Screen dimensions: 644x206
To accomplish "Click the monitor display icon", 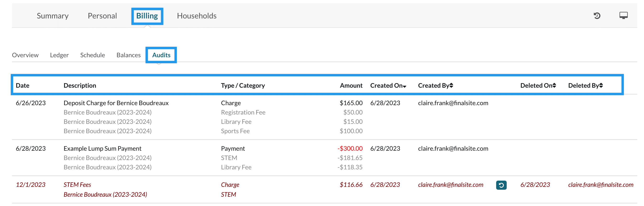I will 623,16.
